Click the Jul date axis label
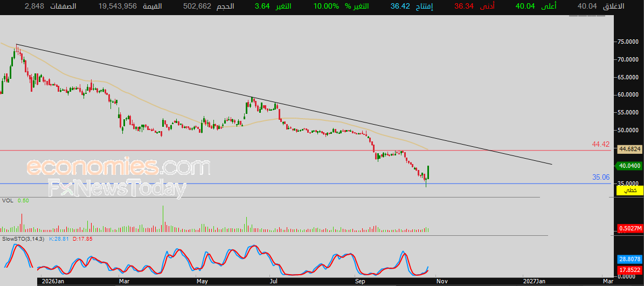Image resolution: width=644 pixels, height=286 pixels. [x=274, y=282]
